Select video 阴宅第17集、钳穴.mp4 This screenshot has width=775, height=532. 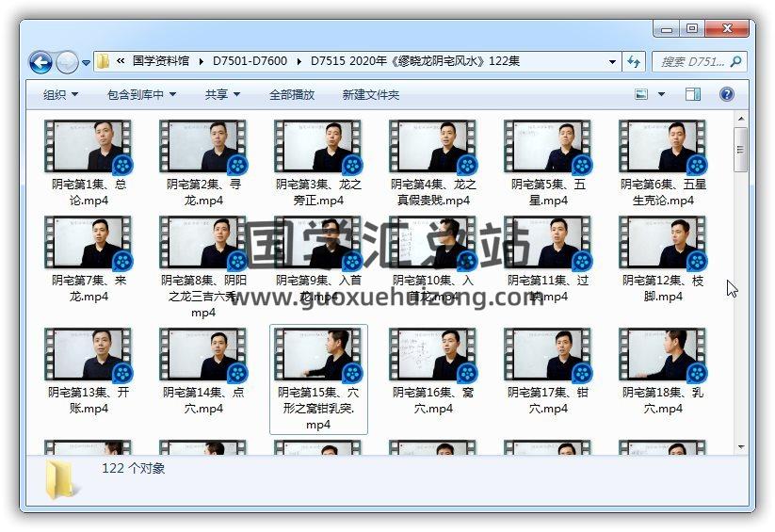(x=548, y=371)
